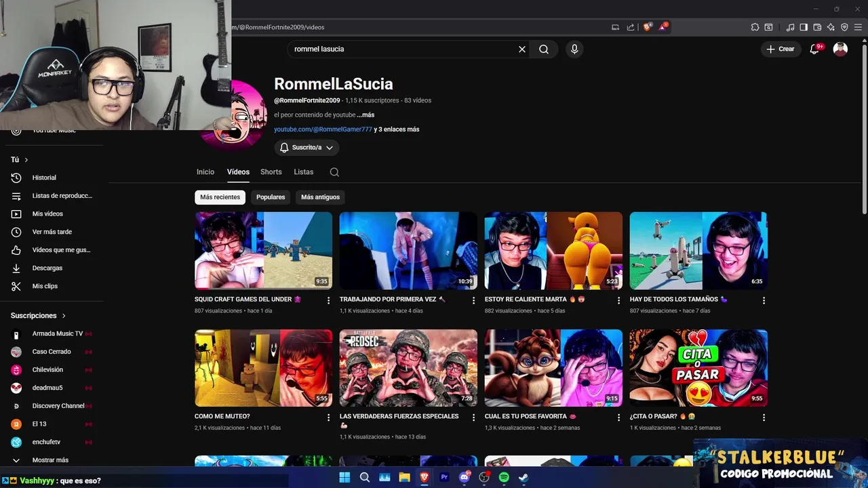Filter videos by Más antiguos
Screen dimensions: 868x488
click(320, 197)
